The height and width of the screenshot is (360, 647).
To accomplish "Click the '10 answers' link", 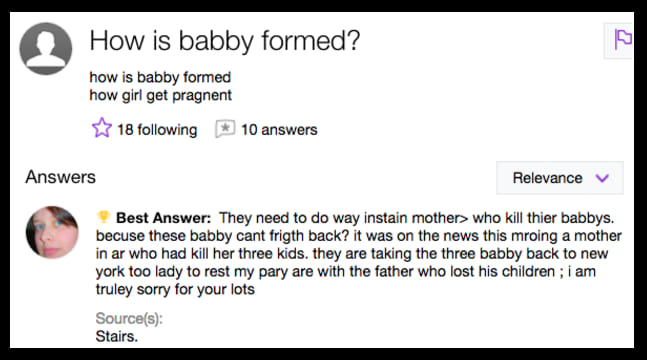I will pos(279,130).
